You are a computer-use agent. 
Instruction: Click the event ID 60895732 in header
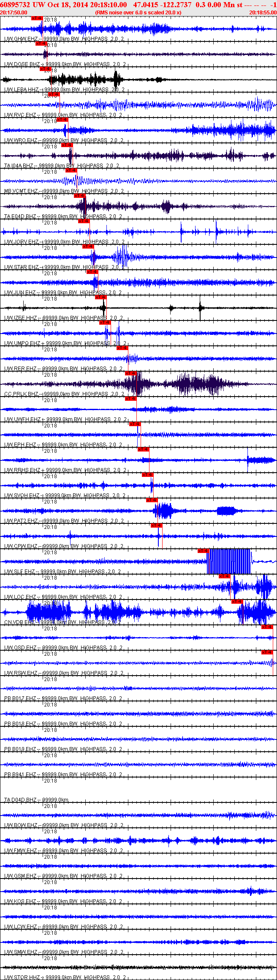click(x=15, y=5)
